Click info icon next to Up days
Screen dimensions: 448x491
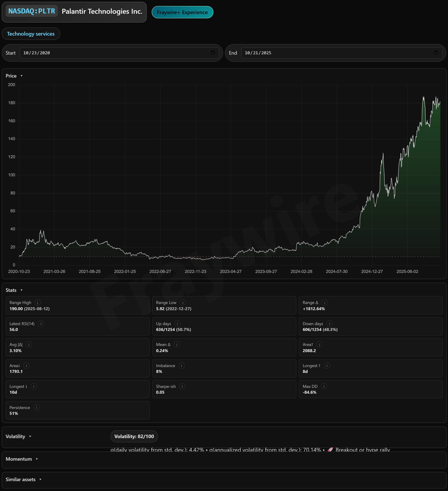177,324
